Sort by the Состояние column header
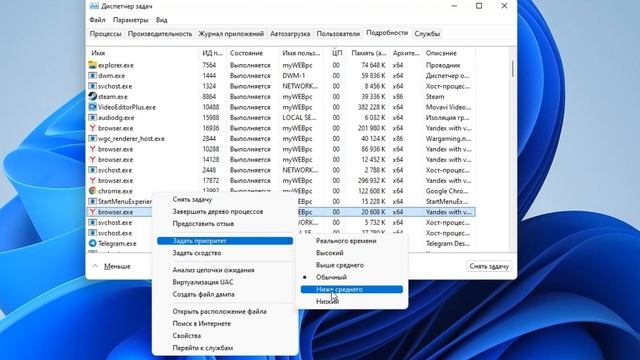The image size is (640, 360). (x=253, y=53)
